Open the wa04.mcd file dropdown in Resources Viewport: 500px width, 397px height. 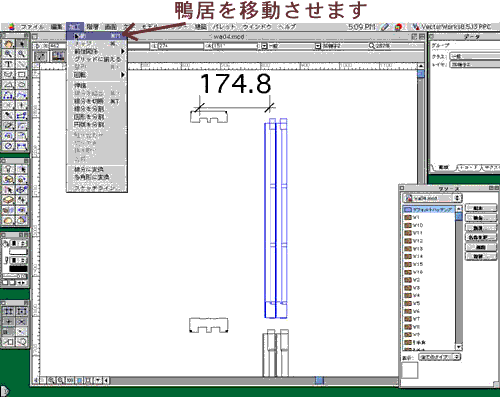click(x=432, y=198)
